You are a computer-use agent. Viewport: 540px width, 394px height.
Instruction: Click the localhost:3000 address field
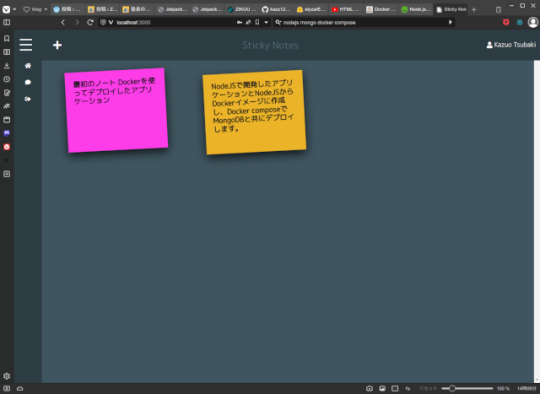point(175,22)
